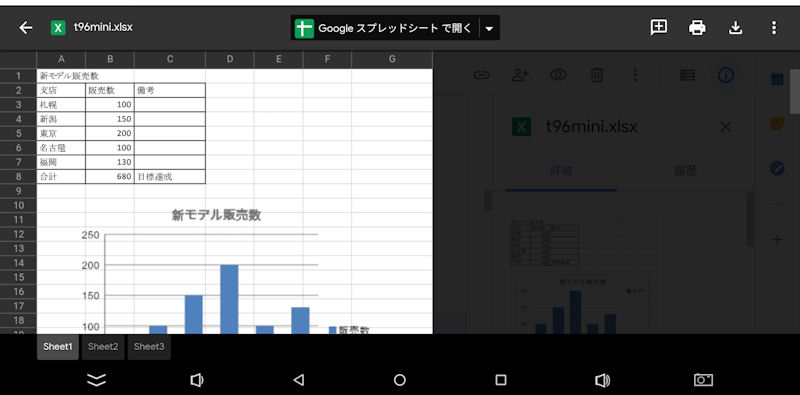Click the back arrow icon
This screenshot has height=395, width=800.
[x=26, y=28]
